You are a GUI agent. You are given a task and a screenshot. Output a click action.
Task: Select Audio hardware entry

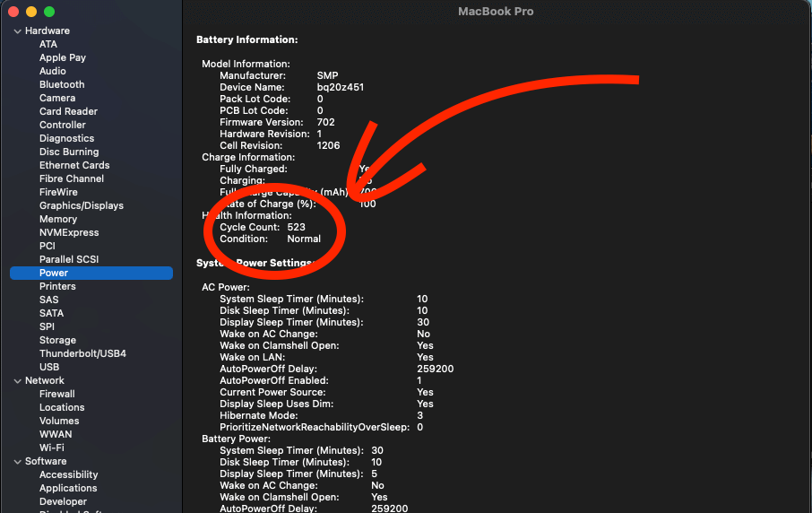tap(52, 72)
